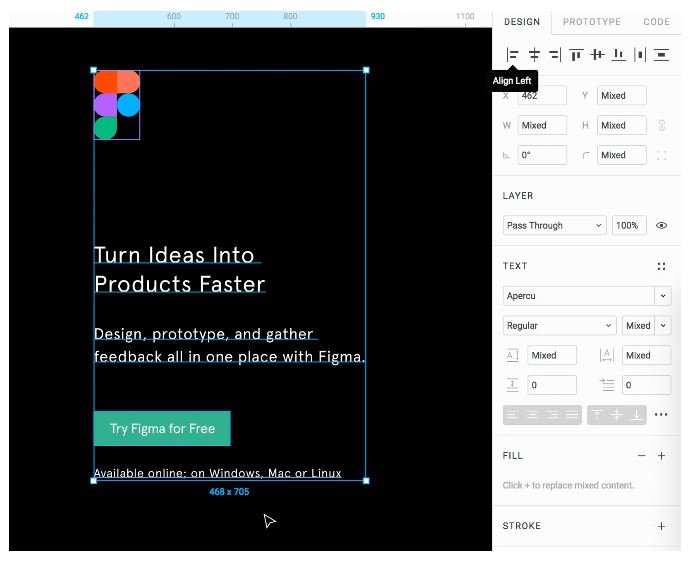The width and height of the screenshot is (693, 571).
Task: Click the Align Top icon
Action: click(x=576, y=55)
